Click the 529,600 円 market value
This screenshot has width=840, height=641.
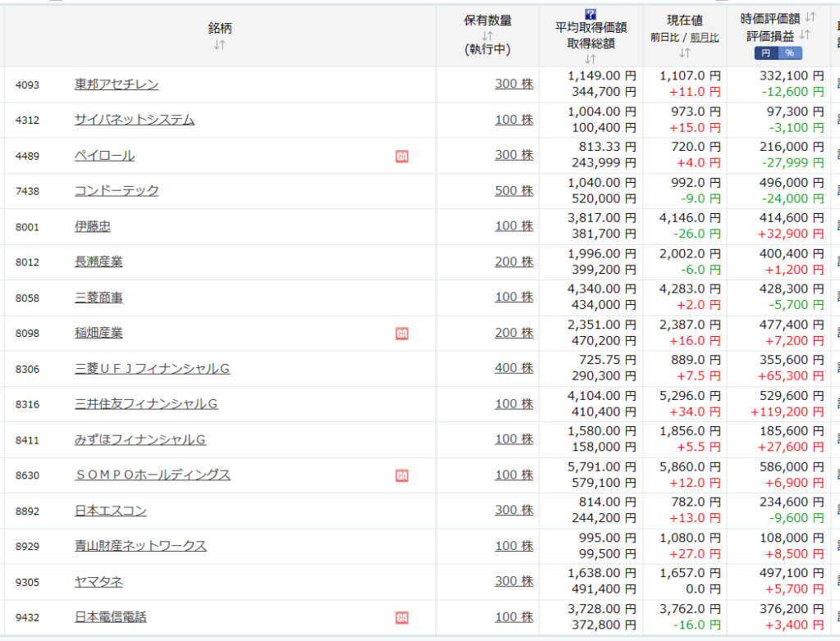pyautogui.click(x=792, y=396)
